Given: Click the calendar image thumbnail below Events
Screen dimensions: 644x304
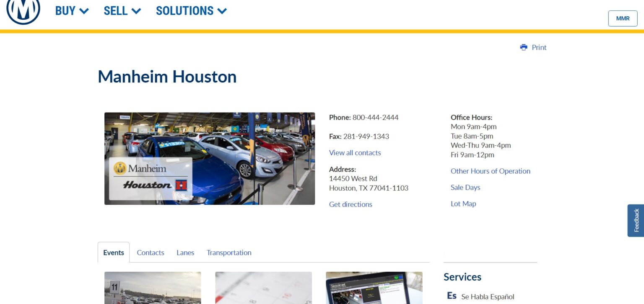Looking at the screenshot, I should point(263,289).
